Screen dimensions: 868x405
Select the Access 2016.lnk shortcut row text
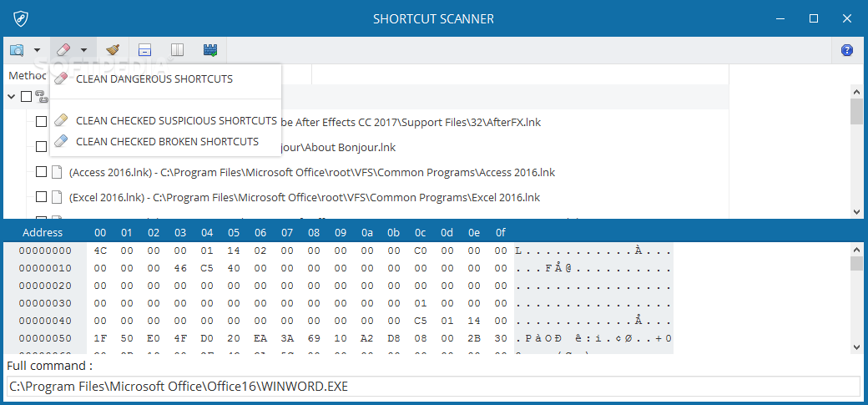click(x=311, y=172)
